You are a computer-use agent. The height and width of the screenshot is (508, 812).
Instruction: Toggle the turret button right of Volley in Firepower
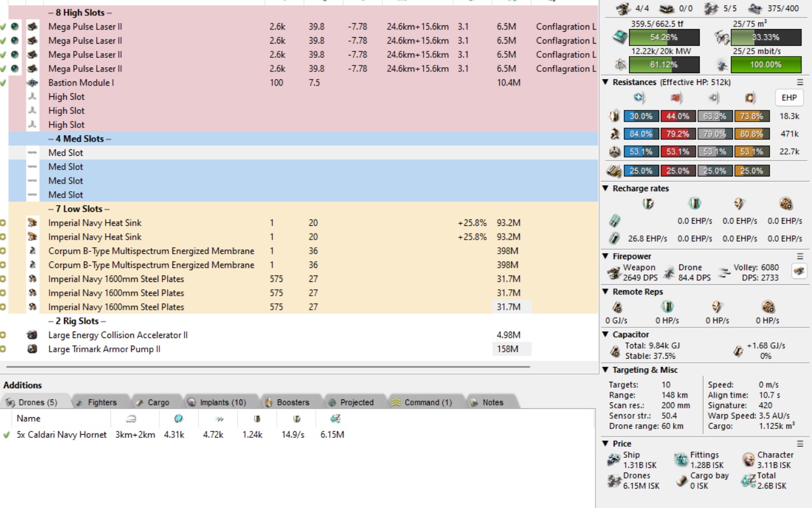pos(799,272)
